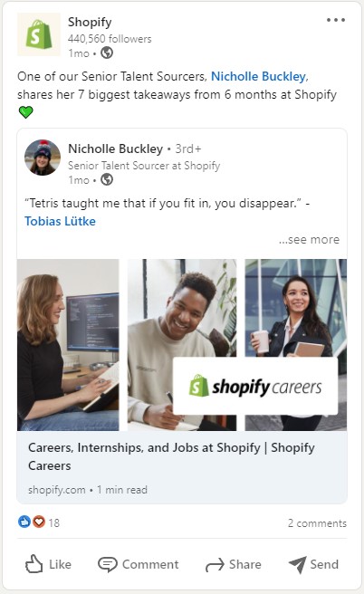
Task: Click globe visibility icon under Shopify
Action: click(107, 53)
